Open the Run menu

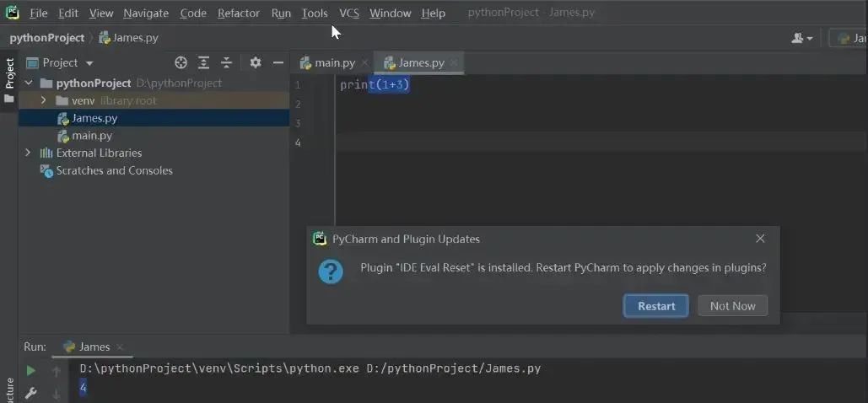tap(281, 13)
